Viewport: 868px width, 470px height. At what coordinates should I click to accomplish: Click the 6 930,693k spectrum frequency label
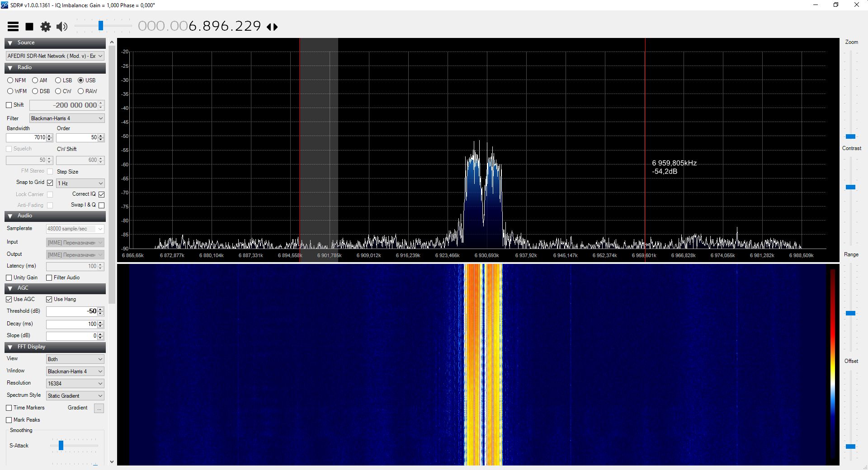click(487, 256)
